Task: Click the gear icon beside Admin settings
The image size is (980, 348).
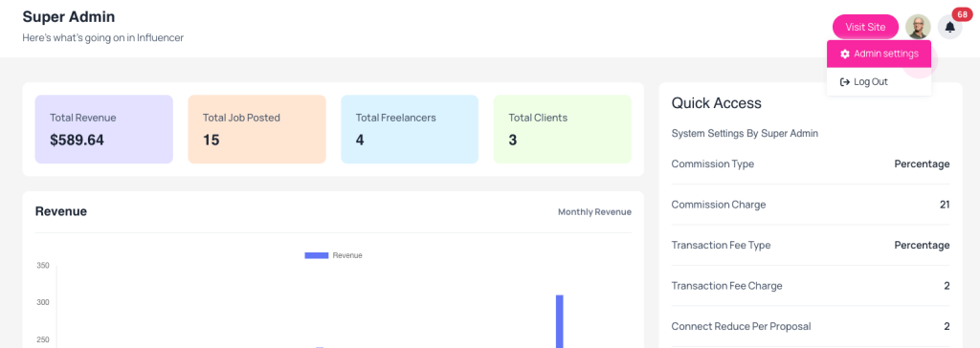Action: pos(845,54)
